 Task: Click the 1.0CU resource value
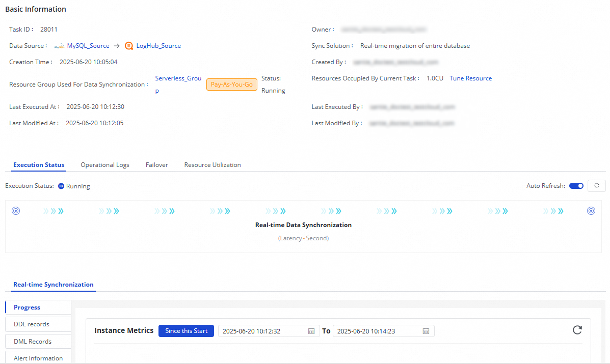point(435,78)
